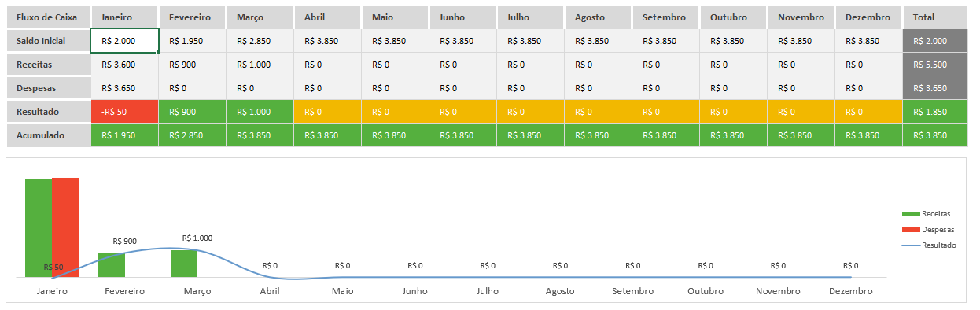The image size is (980, 310).
Task: Click the Fevereiro column header
Action: point(193,17)
